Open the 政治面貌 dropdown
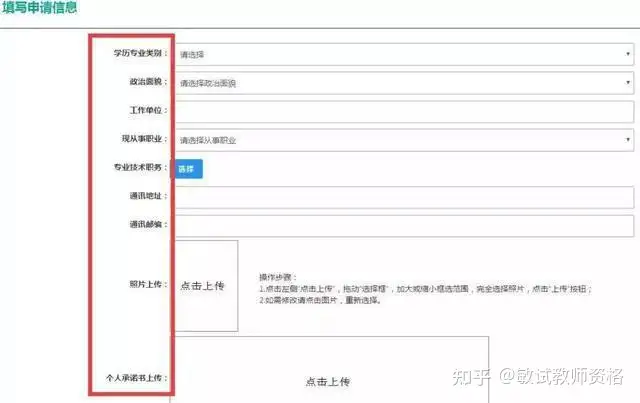 pyautogui.click(x=404, y=82)
